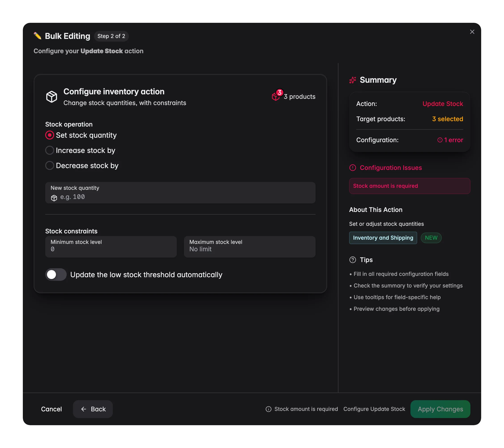Click the info icon in the footer message
The height and width of the screenshot is (448, 504).
point(268,409)
